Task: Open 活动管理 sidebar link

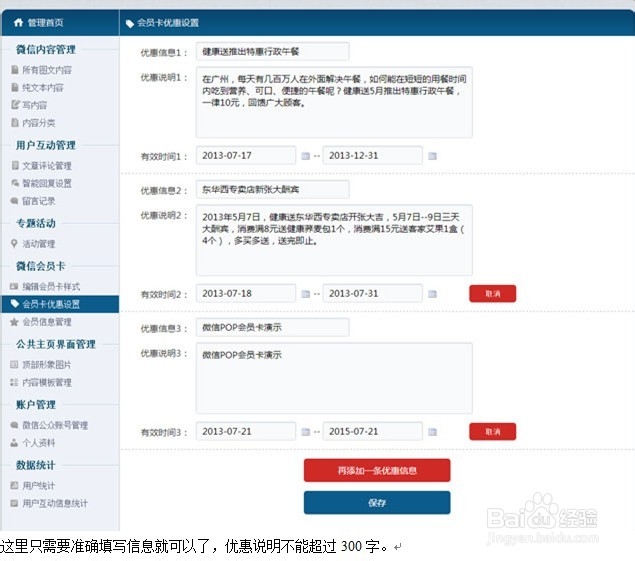Action: pyautogui.click(x=38, y=243)
